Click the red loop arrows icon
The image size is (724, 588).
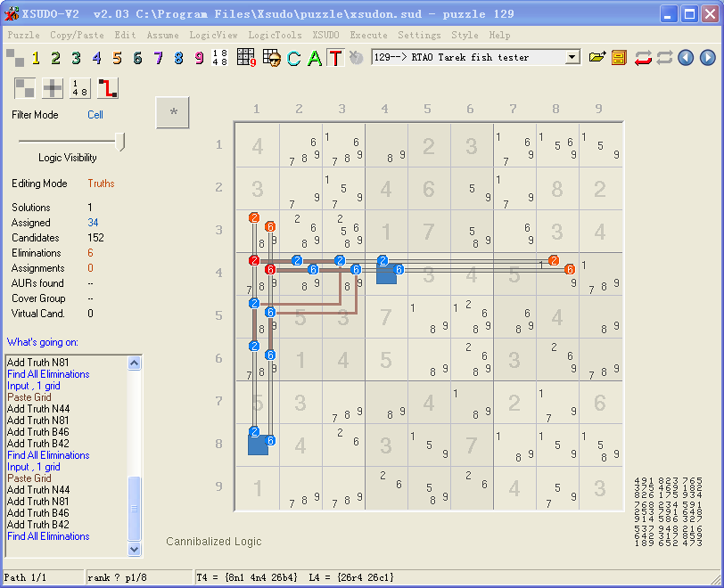[643, 58]
